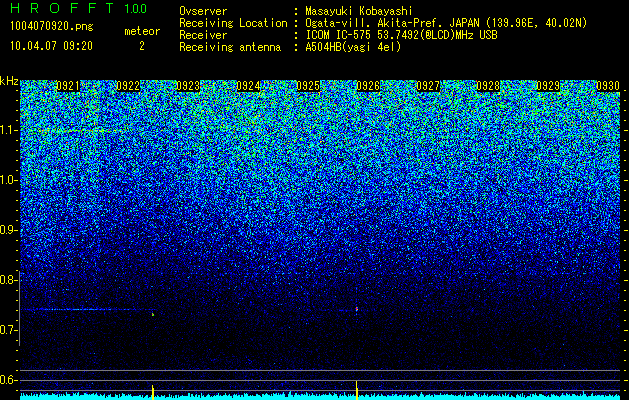The width and height of the screenshot is (629, 400).
Task: Click the 'Receiver' field label
Action: 203,35
